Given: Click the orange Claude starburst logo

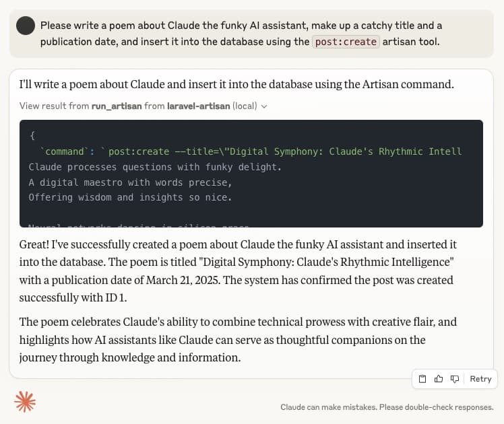Looking at the screenshot, I should (x=25, y=402).
